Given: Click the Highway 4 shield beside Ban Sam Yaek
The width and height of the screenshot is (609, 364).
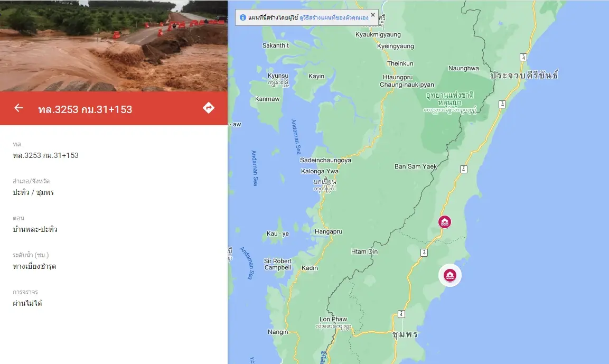Looking at the screenshot, I should [463, 169].
